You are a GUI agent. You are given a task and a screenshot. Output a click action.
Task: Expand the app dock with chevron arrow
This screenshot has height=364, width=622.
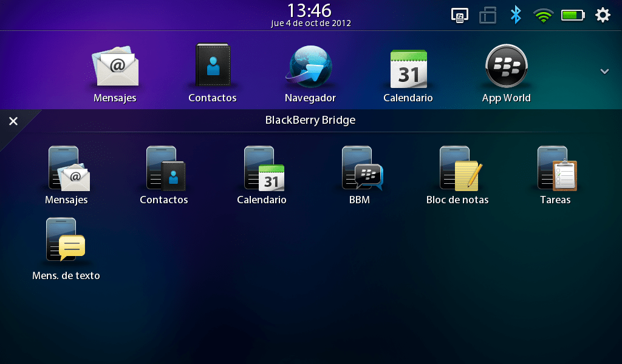(604, 72)
